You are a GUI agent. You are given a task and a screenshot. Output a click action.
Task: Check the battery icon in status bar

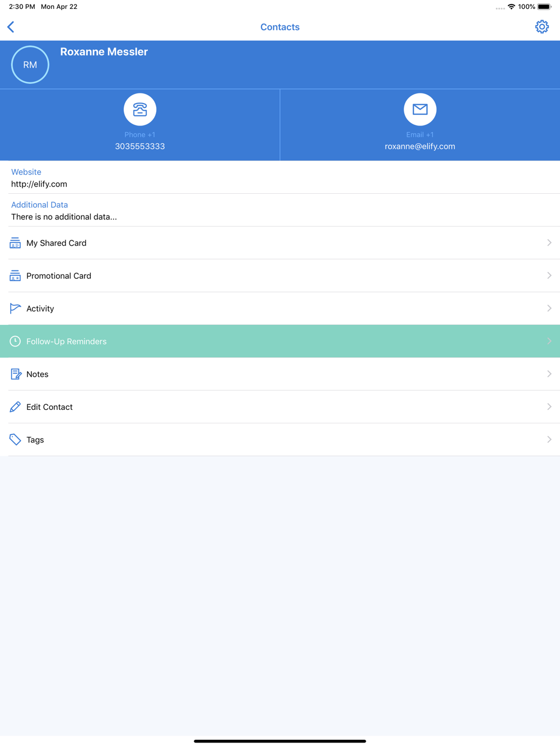(x=544, y=7)
